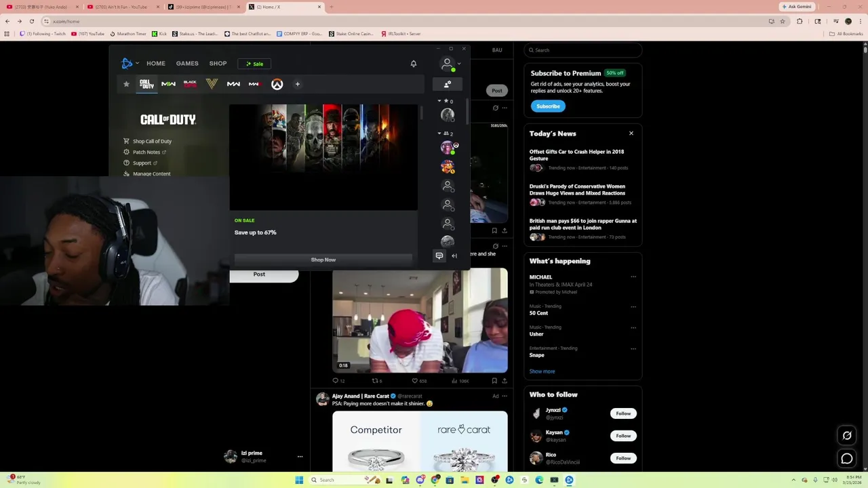
Task: Select the Call of Duty game tab icon
Action: point(146,84)
